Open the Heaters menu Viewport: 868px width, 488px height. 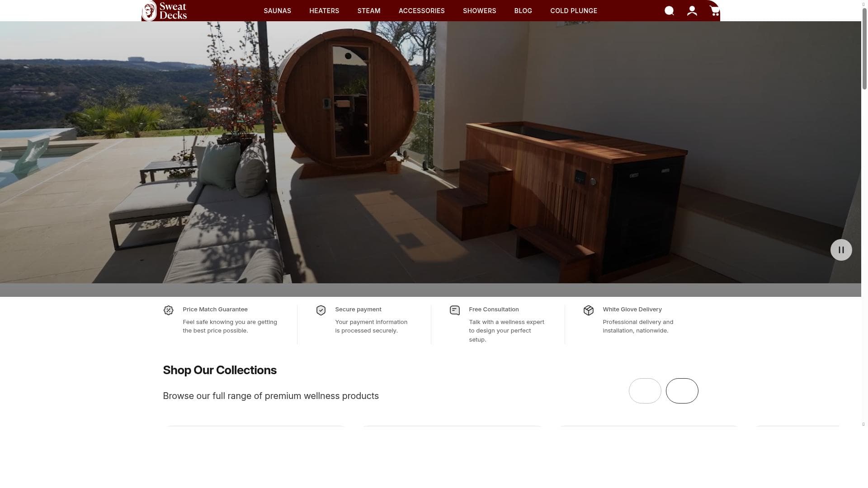324,11
